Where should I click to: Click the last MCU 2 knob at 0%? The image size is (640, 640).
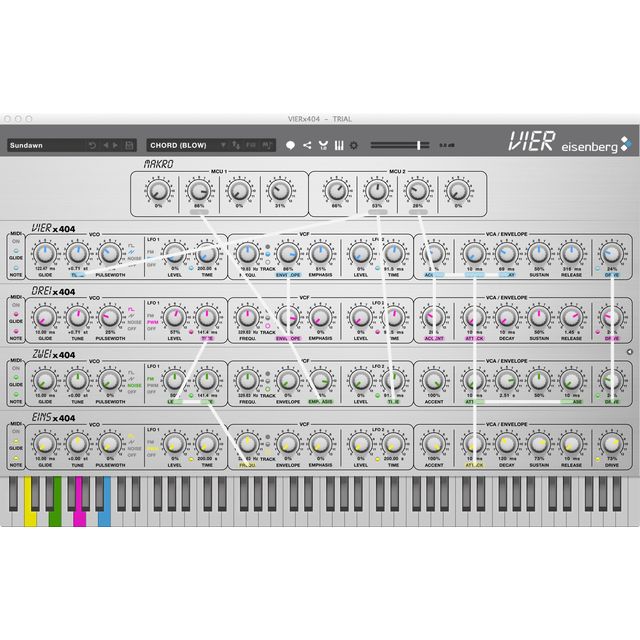(458, 191)
